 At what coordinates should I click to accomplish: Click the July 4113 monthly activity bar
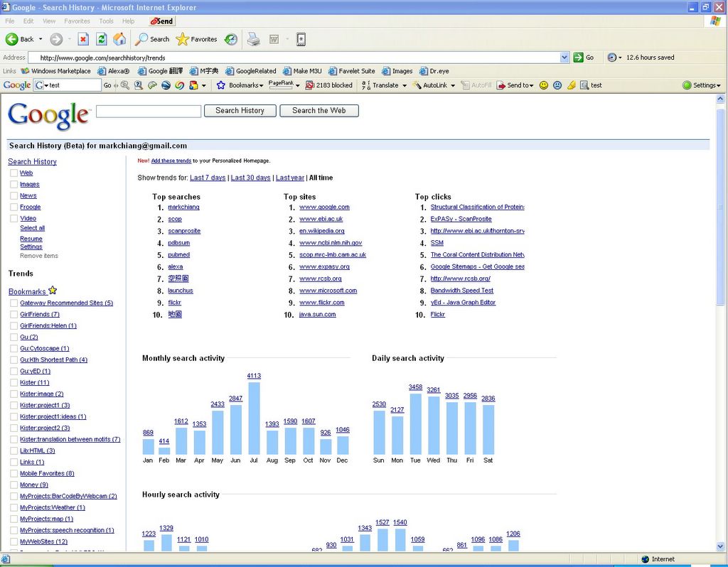point(254,418)
